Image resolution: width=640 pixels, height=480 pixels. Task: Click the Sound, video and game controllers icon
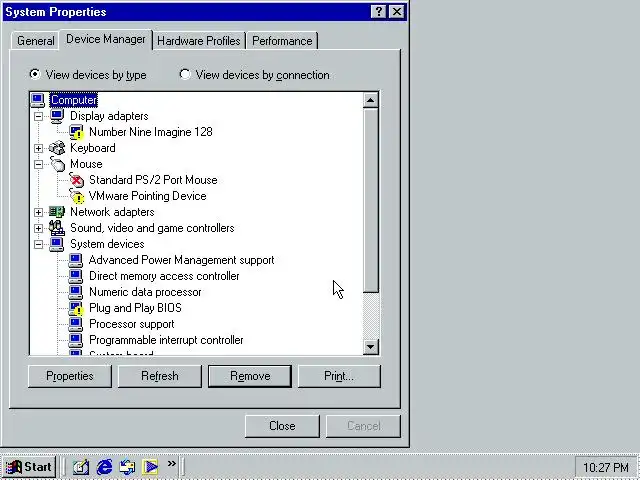[57, 228]
